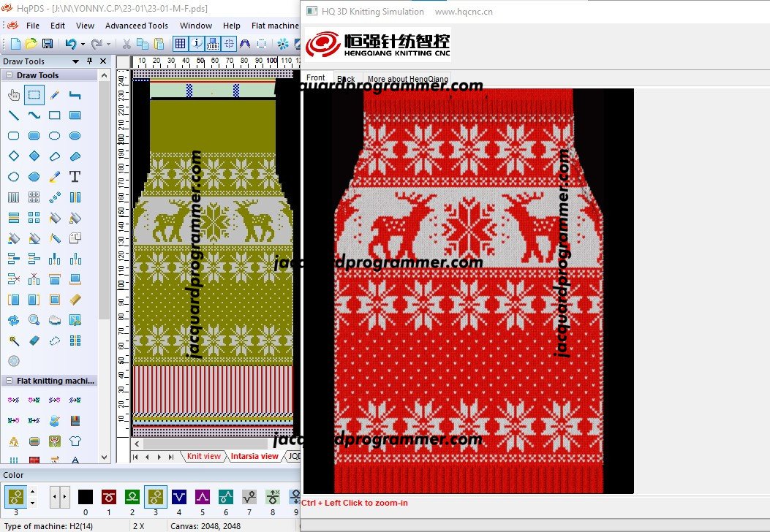Pick the filled ellipse shape tool
Image resolution: width=770 pixels, height=532 pixels.
[x=75, y=135]
